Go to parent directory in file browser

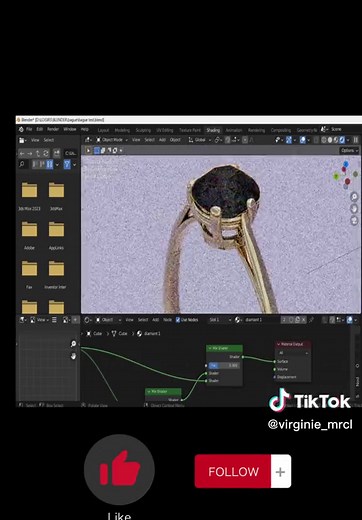[x=38, y=154]
